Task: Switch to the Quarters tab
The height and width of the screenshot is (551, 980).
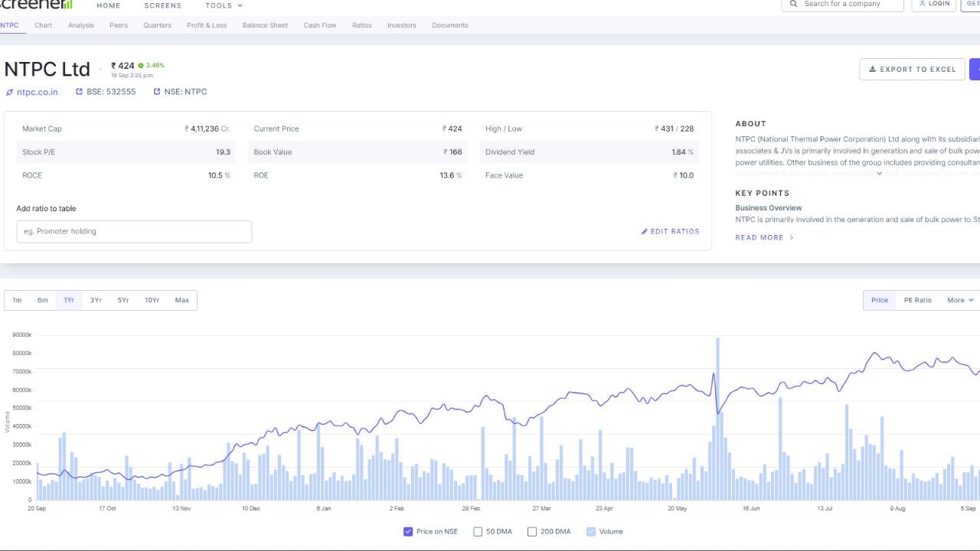Action: (158, 25)
